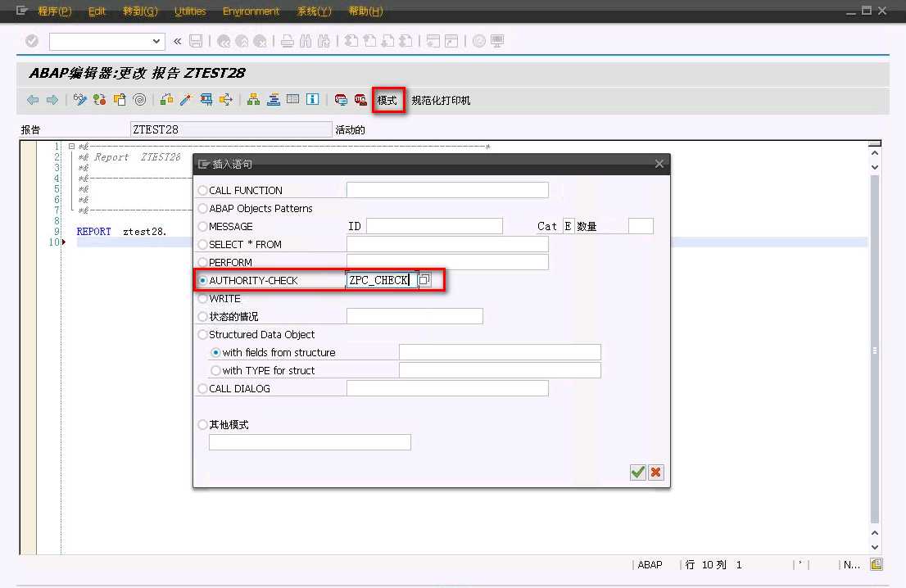This screenshot has height=588, width=906.
Task: Open the 系统(Y) menu
Action: click(x=315, y=11)
